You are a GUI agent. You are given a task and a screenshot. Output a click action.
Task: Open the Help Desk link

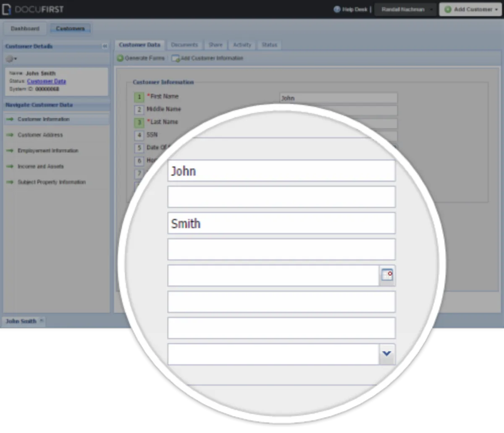(x=350, y=9)
